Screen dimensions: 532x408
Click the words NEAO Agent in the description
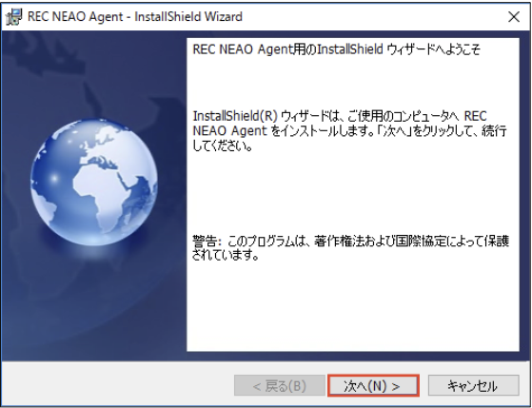tap(230, 131)
